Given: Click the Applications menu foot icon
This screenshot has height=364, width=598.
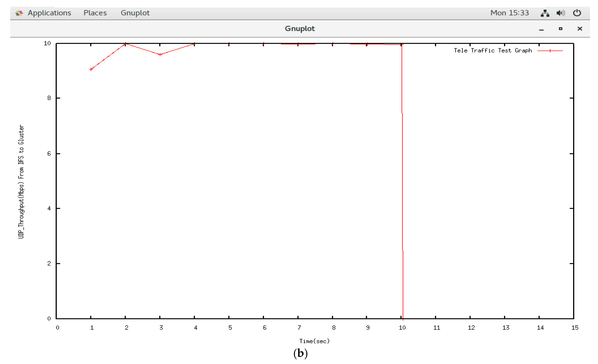Looking at the screenshot, I should [x=19, y=13].
